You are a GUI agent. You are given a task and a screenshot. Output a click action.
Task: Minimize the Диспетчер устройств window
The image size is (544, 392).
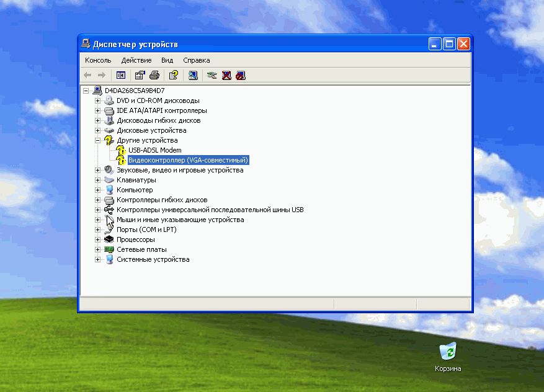pyautogui.click(x=435, y=44)
